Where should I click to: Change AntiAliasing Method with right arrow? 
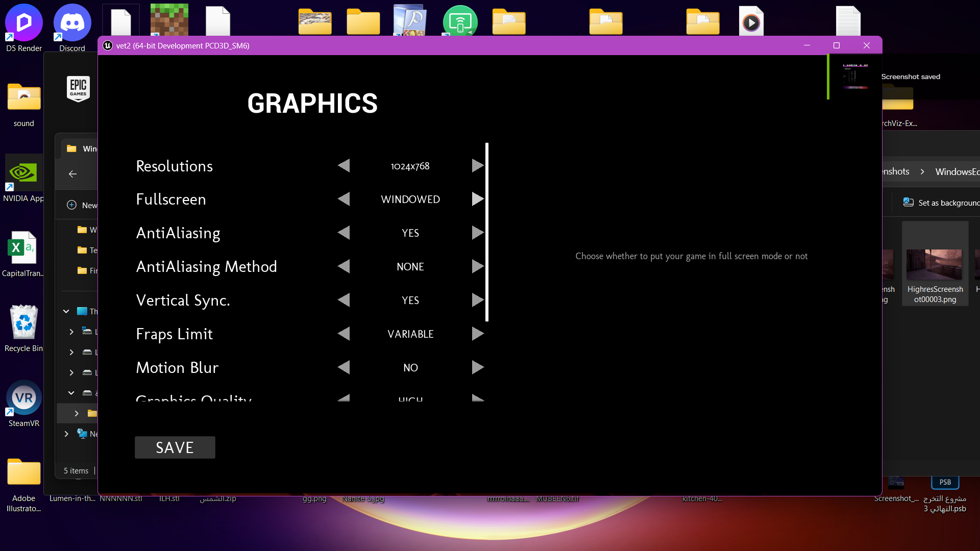point(477,266)
